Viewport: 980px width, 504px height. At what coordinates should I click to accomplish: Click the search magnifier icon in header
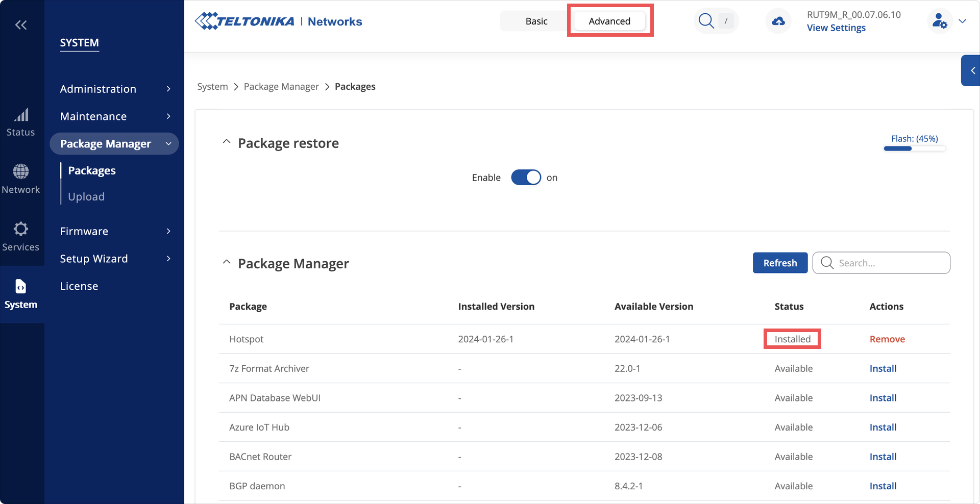tap(706, 21)
